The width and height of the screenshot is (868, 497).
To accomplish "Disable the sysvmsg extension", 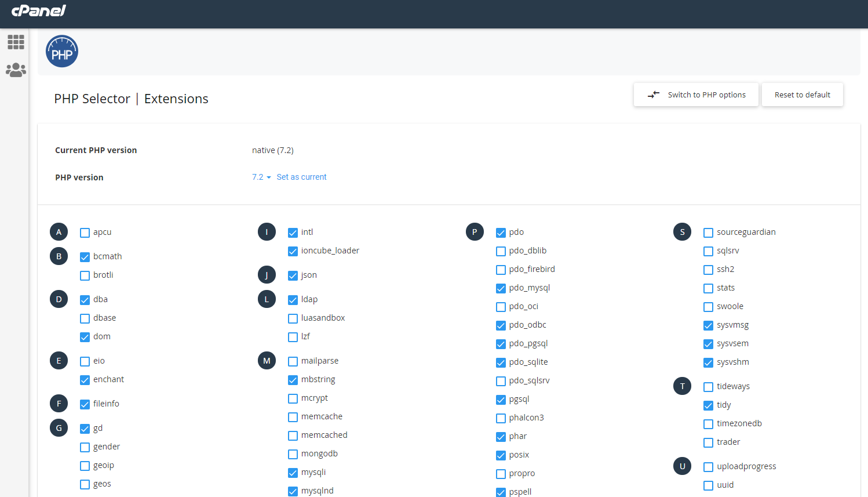I will click(x=708, y=325).
